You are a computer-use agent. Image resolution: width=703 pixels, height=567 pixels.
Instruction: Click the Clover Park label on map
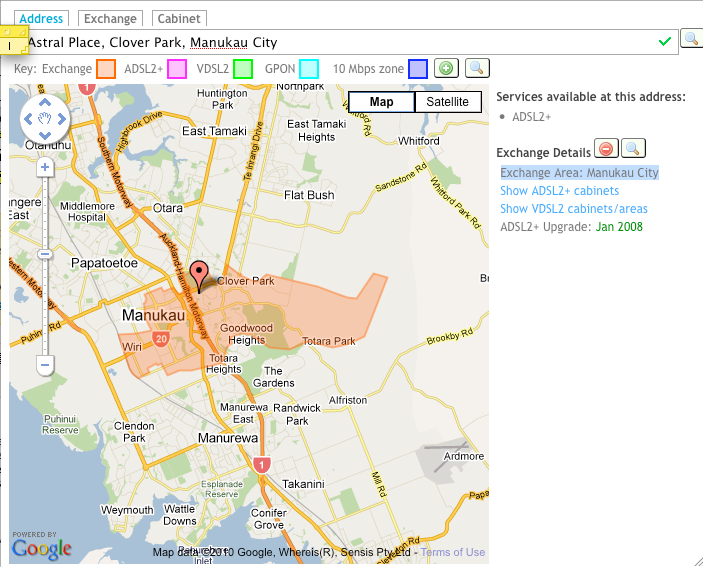tap(246, 281)
